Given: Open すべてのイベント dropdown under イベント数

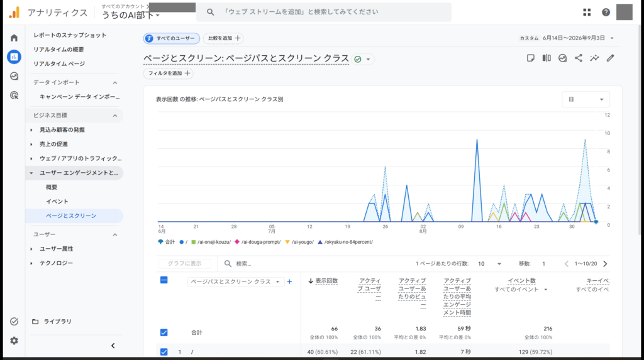Looking at the screenshot, I should click(521, 290).
